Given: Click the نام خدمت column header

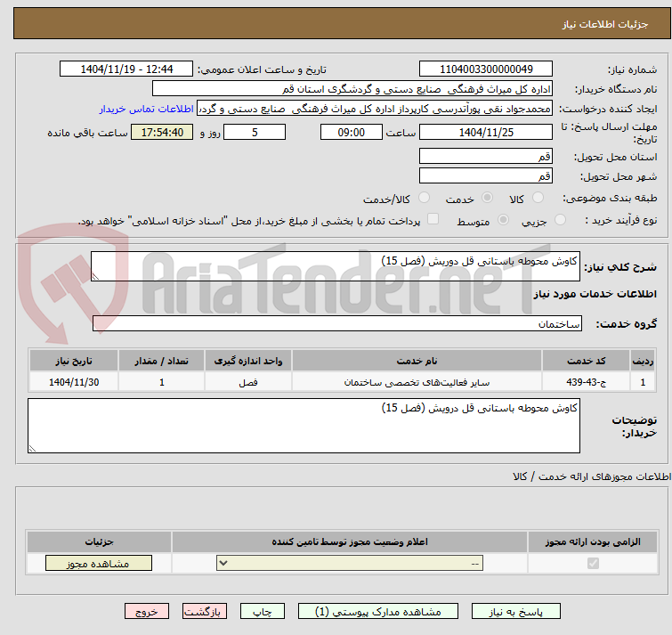Looking at the screenshot, I should 417,361.
